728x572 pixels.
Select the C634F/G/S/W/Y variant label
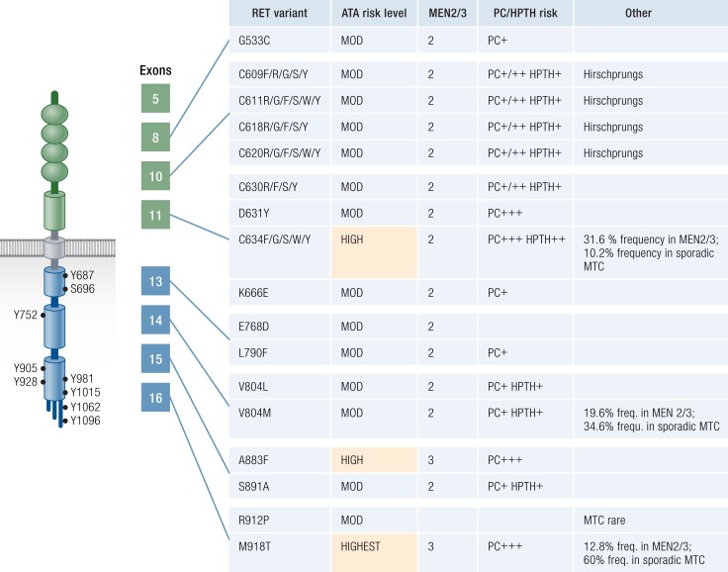tap(278, 238)
